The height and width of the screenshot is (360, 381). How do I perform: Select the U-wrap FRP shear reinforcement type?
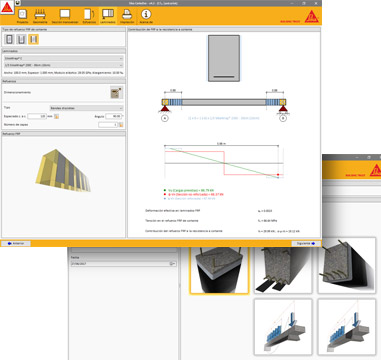[21, 39]
